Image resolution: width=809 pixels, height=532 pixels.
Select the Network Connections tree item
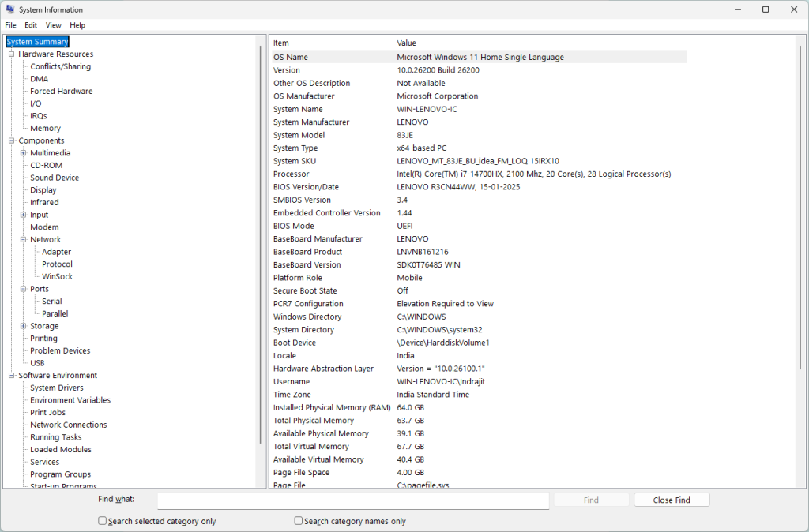(69, 425)
